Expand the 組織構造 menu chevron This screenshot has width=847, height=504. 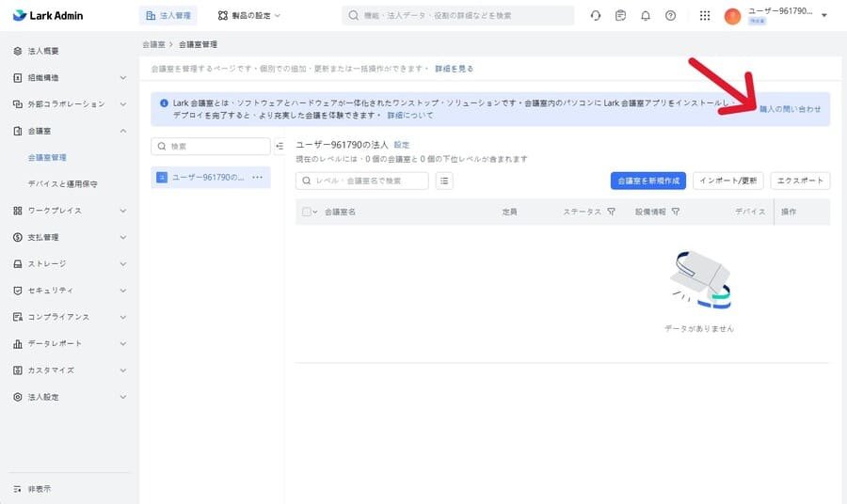point(123,78)
